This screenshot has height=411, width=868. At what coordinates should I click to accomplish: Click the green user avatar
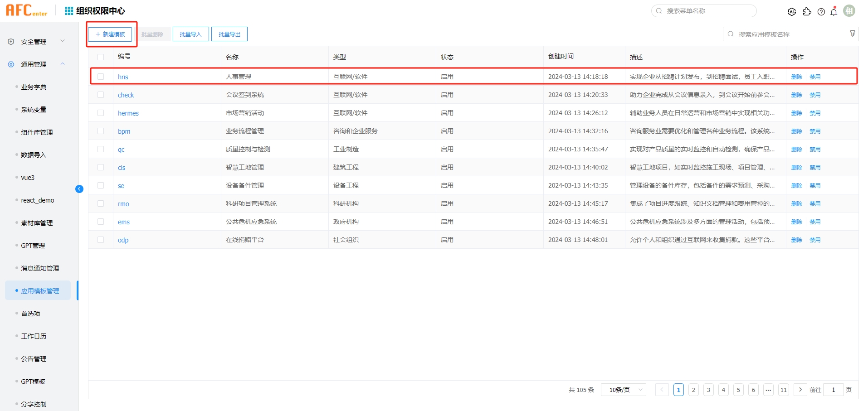click(x=849, y=11)
